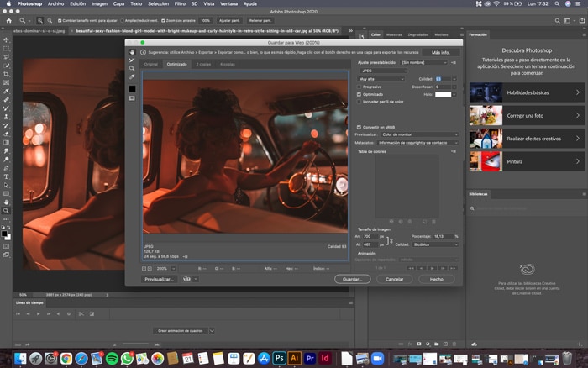
Task: Open the Muy alta quality preset dropdown
Action: pyautogui.click(x=381, y=79)
